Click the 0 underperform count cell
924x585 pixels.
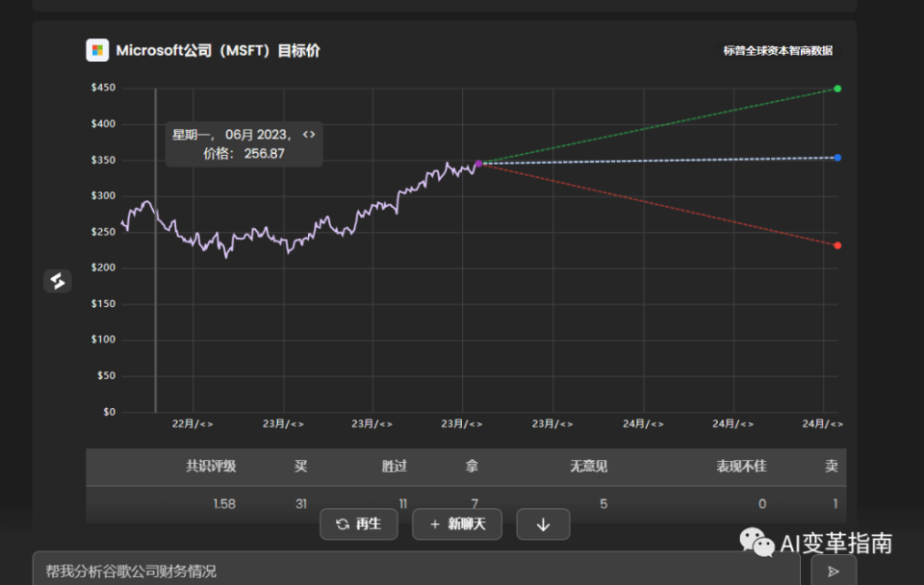[762, 504]
